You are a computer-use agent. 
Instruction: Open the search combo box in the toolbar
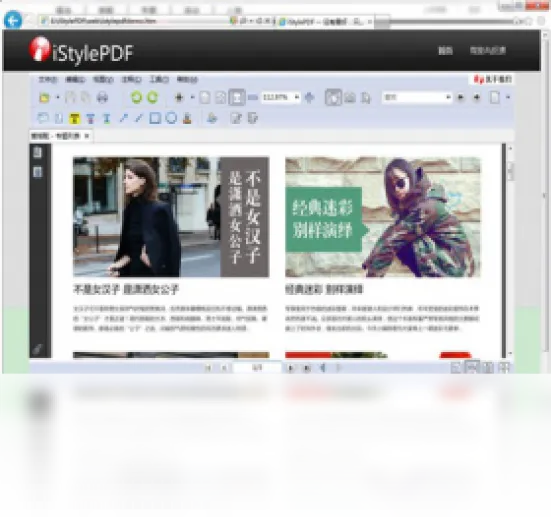(417, 97)
